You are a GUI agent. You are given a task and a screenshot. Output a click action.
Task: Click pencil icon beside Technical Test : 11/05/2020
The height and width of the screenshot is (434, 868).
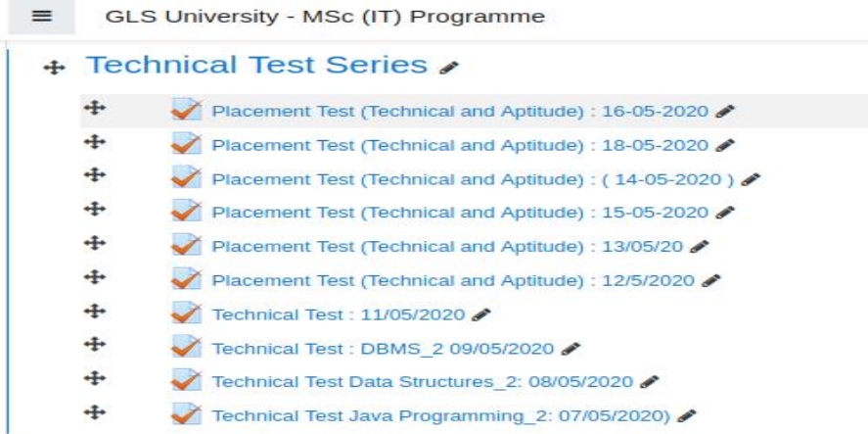pyautogui.click(x=481, y=314)
